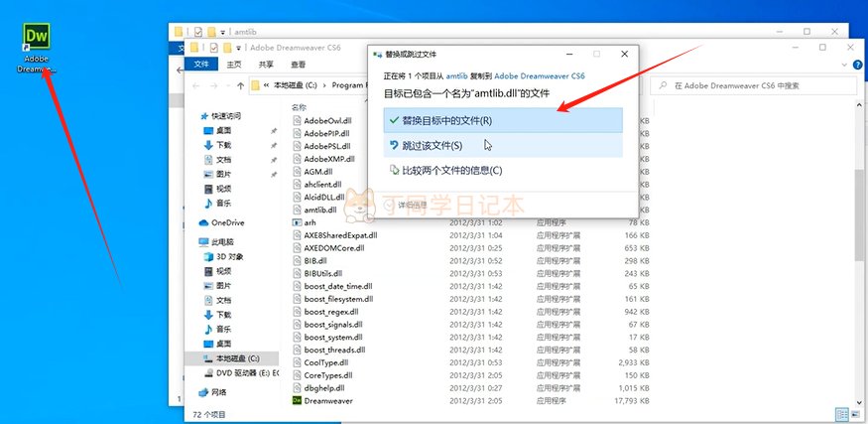The height and width of the screenshot is (424, 868).
Task: Click the ribbon expand chevron beside help
Action: (x=843, y=65)
